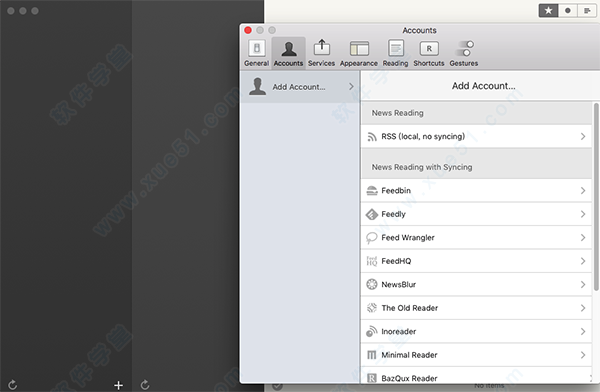Expand the Feedly row chevron
This screenshot has height=392, width=600.
[x=583, y=214]
